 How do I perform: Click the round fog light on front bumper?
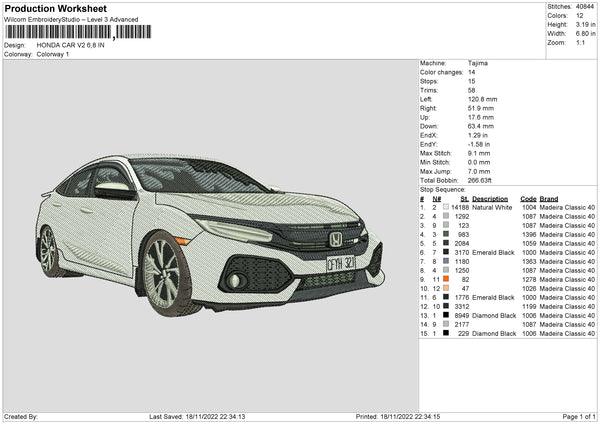coord(234,281)
